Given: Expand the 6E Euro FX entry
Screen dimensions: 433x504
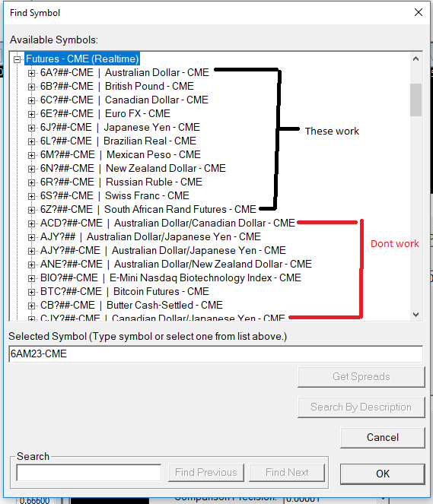Looking at the screenshot, I should click(31, 114).
